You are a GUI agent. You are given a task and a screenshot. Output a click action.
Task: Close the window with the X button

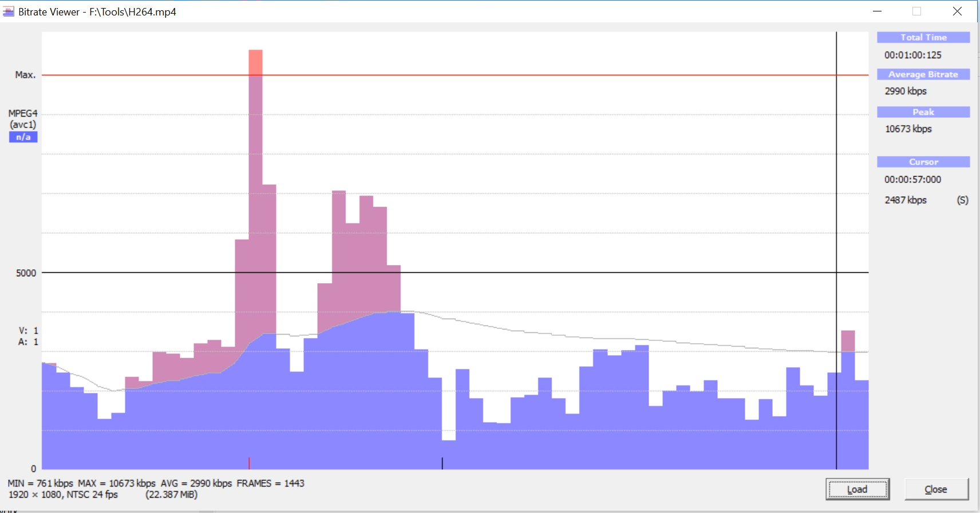point(957,11)
